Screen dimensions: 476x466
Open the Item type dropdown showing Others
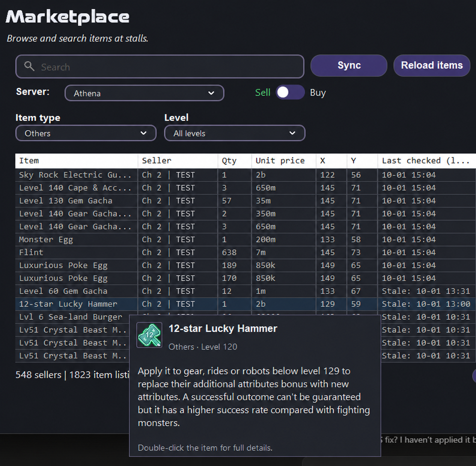(x=86, y=133)
